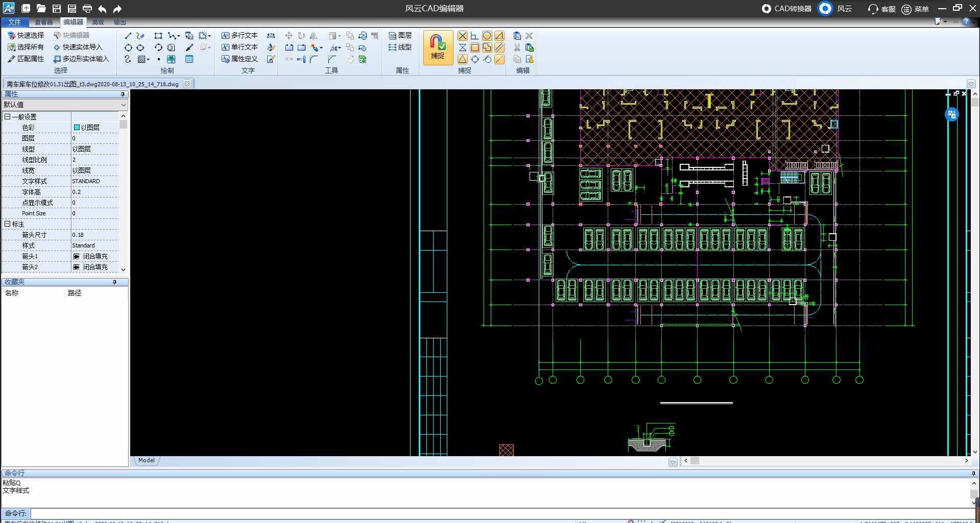Toggle tangent snap icon

click(487, 59)
